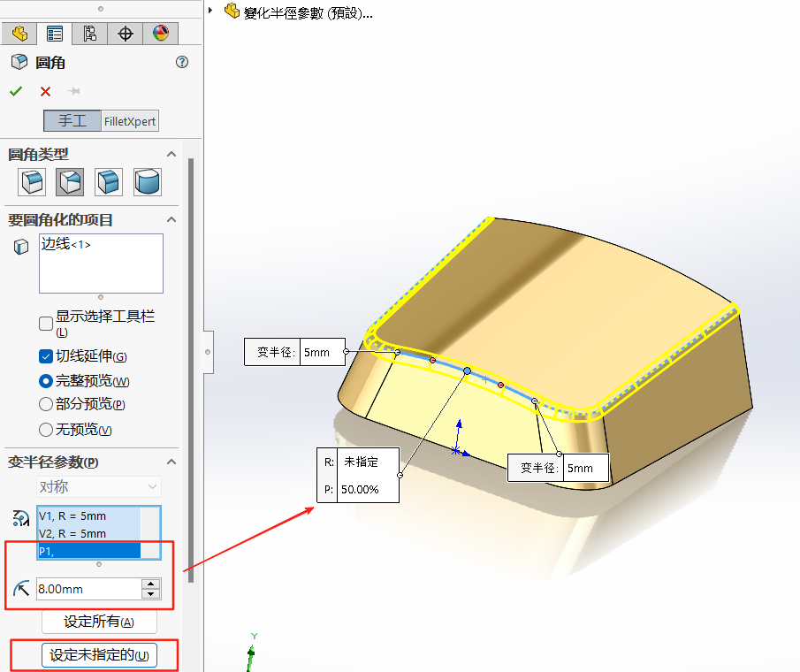Collapse the 要圆角化的项目 section
800x672 pixels.
point(171,220)
